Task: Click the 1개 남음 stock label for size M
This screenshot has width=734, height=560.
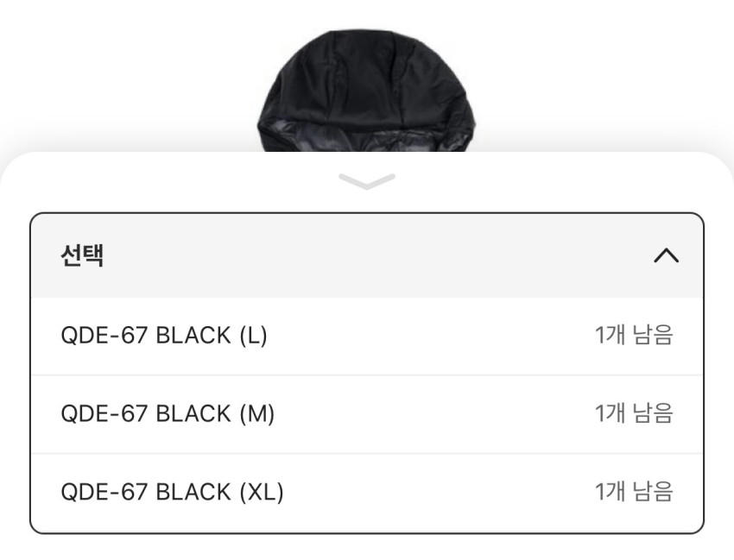Action: coord(633,414)
